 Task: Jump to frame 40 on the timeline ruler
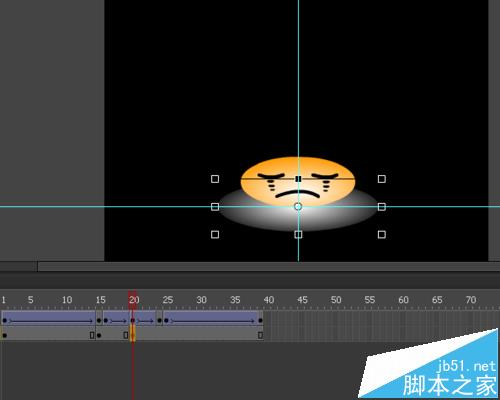[x=269, y=299]
